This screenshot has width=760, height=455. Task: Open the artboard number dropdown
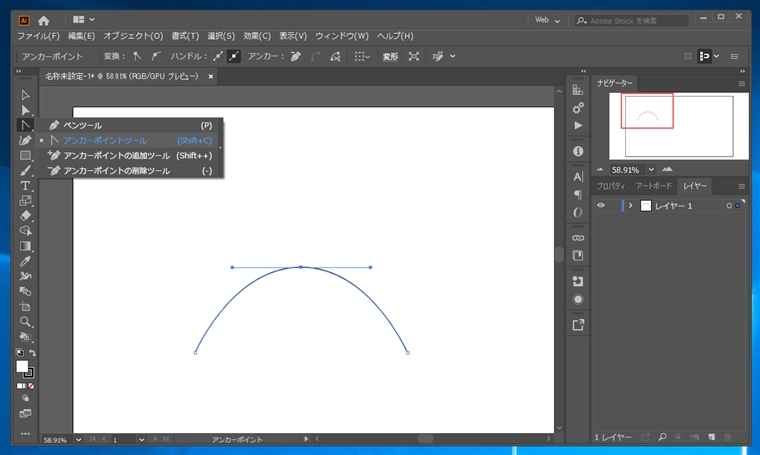pos(142,439)
